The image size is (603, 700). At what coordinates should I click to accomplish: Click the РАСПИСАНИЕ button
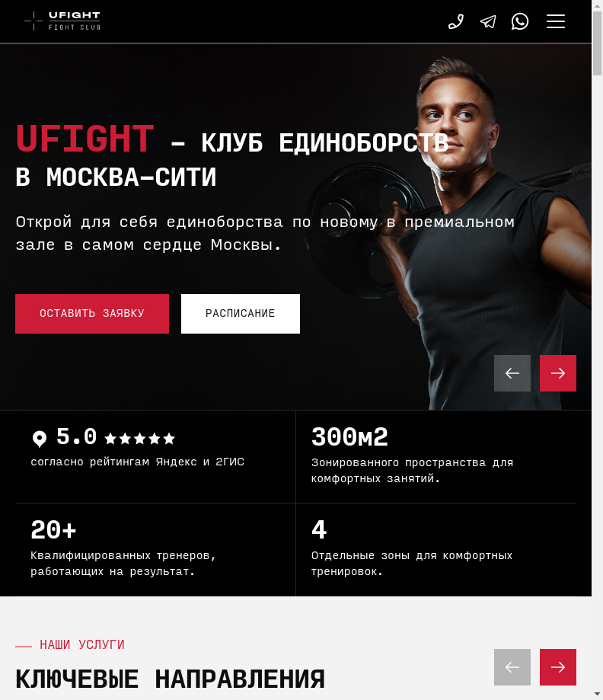(240, 313)
